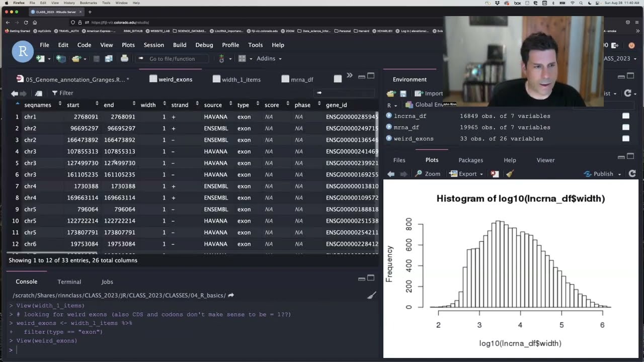The width and height of the screenshot is (644, 362).
Task: View lncrna_df as table via grid icon
Action: [625, 116]
